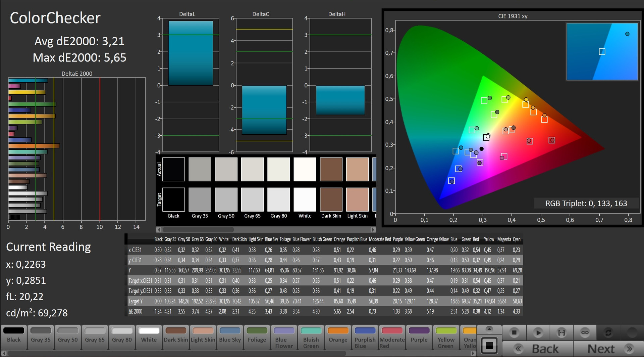Click the Actual Gray 50 swatch
Image resolution: width=644 pixels, height=357 pixels.
[226, 169]
